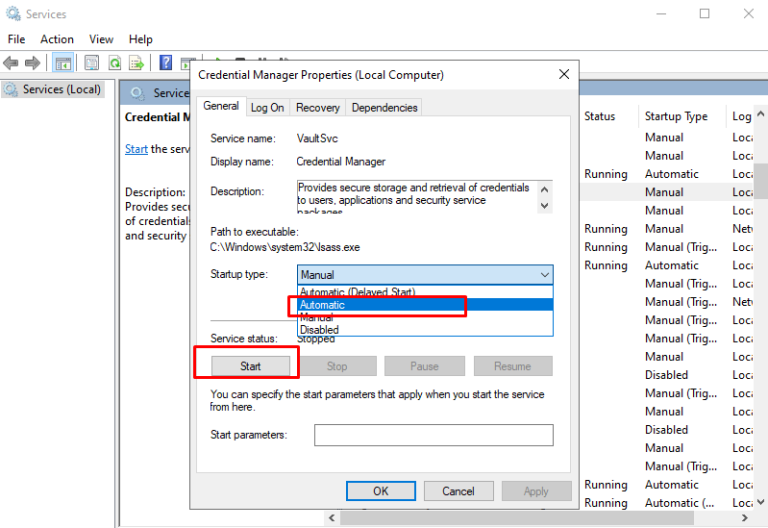Viewport: 768px width, 528px height.
Task: Click the greyed Apply button
Action: pyautogui.click(x=536, y=491)
